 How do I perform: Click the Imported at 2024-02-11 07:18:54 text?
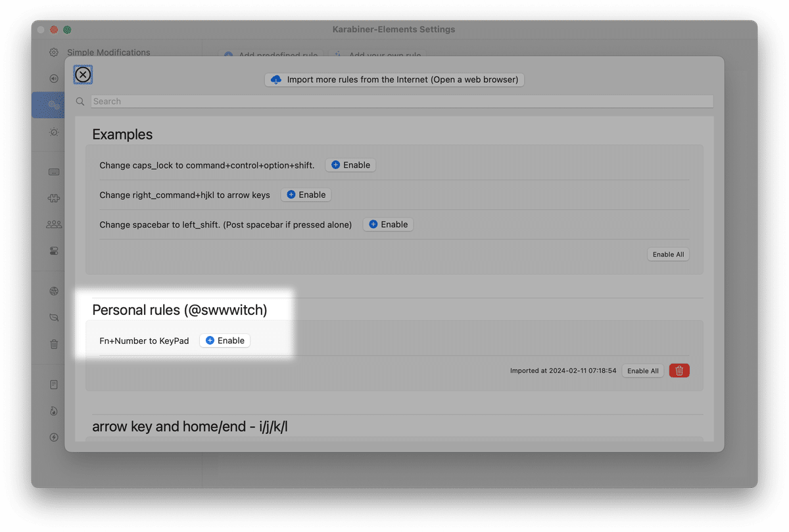(563, 371)
